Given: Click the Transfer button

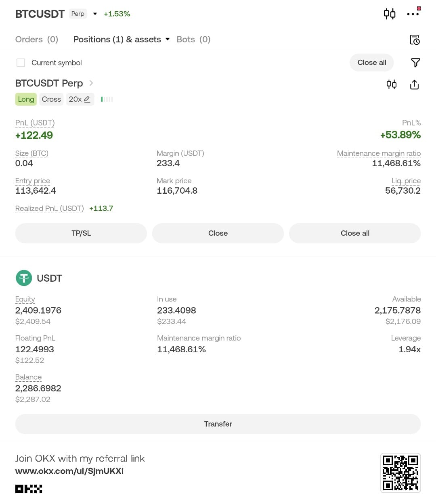Looking at the screenshot, I should pos(218,424).
